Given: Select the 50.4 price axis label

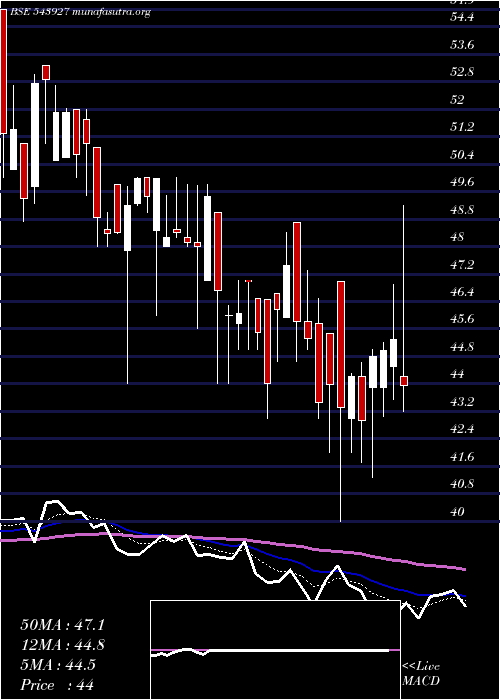Looking at the screenshot, I should tap(462, 155).
